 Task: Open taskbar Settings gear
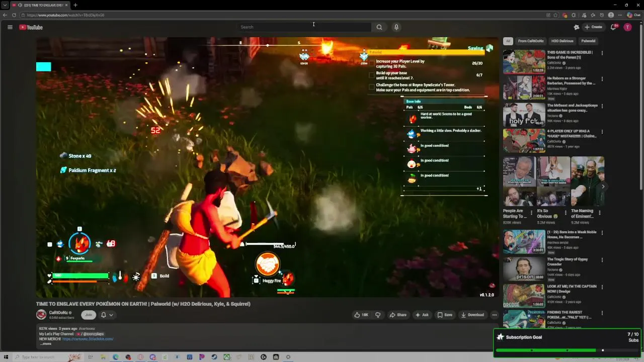(288, 357)
